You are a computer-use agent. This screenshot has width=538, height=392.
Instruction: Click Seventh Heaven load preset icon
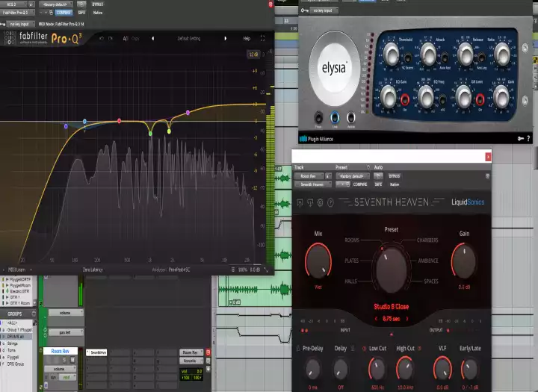tap(300, 203)
